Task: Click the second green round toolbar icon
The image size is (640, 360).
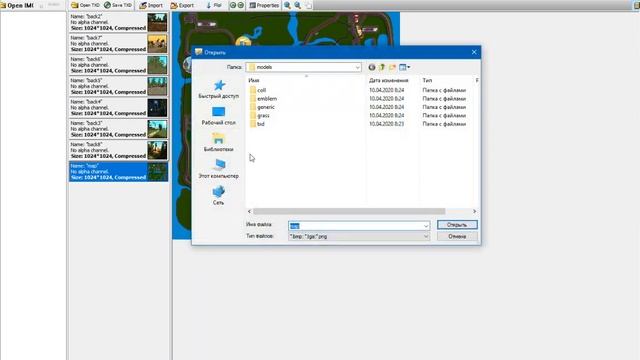Action: (241, 5)
